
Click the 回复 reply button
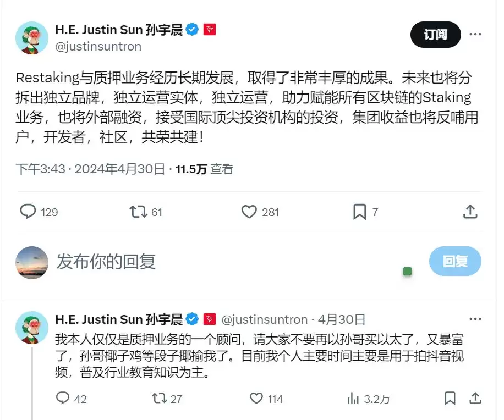coord(455,262)
